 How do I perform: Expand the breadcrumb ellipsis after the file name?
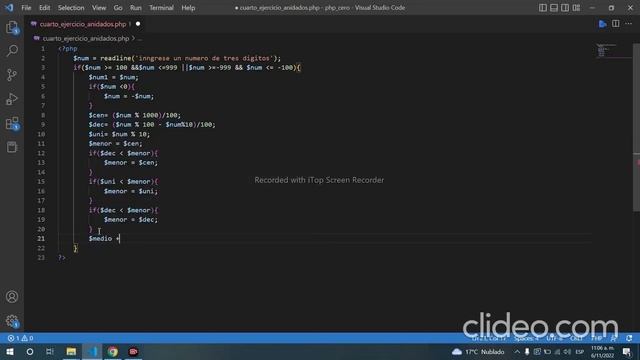pos(140,38)
